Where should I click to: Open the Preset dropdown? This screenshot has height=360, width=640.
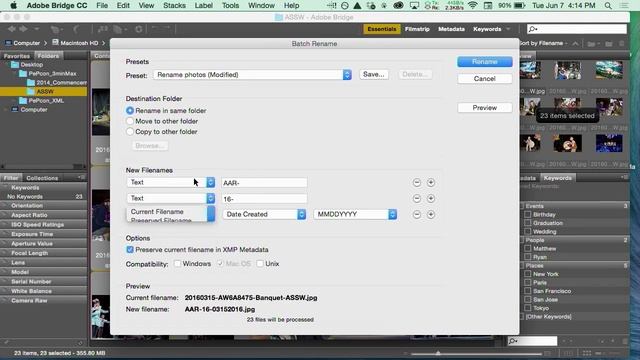(x=252, y=75)
